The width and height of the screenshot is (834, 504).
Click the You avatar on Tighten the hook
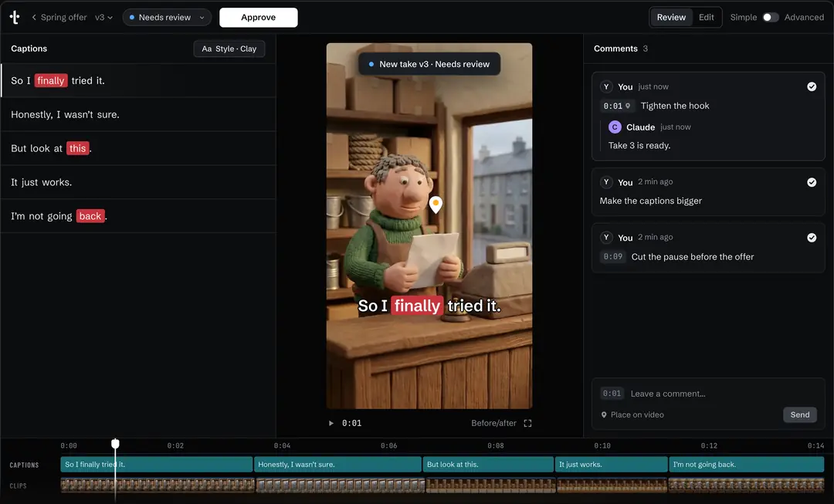click(606, 86)
